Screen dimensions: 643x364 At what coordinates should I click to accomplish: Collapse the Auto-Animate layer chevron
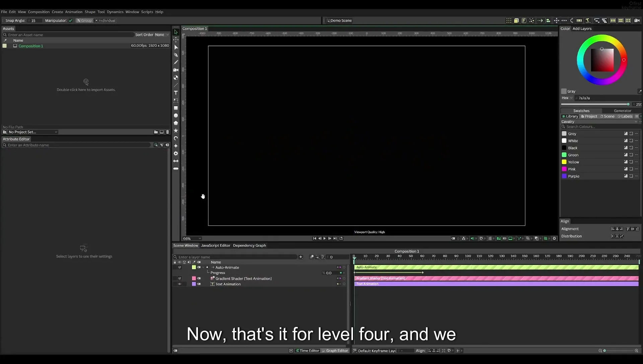203,267
